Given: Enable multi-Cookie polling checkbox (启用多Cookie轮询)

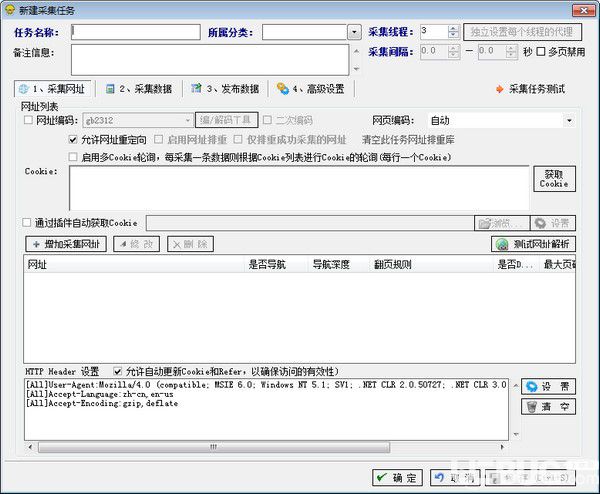Looking at the screenshot, I should click(x=73, y=157).
